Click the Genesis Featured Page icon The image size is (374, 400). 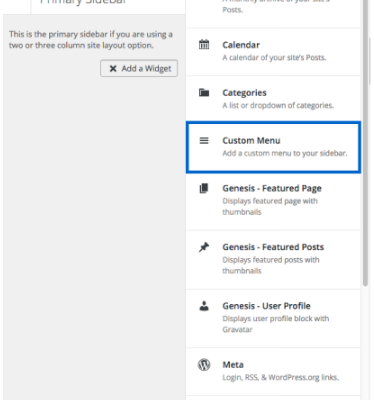pyautogui.click(x=204, y=188)
